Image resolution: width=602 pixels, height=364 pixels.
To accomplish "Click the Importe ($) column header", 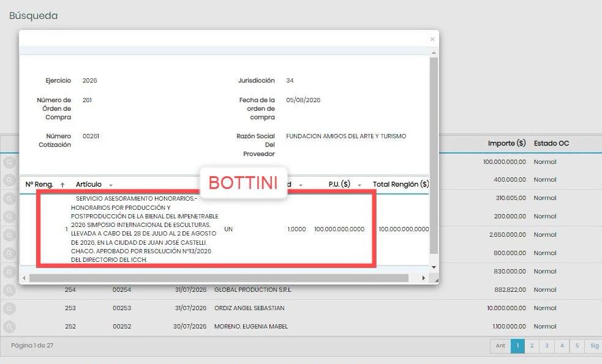I will tap(507, 143).
